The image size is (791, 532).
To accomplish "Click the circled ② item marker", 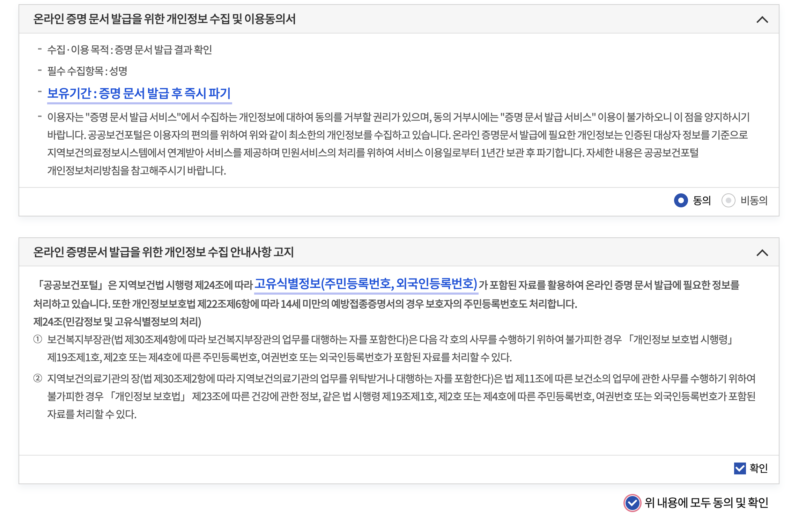I will (x=38, y=378).
